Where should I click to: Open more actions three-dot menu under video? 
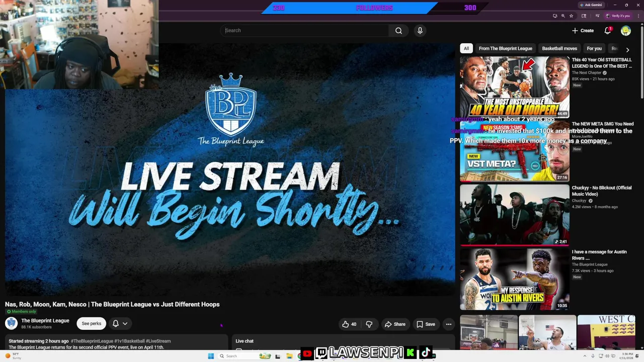click(x=449, y=324)
